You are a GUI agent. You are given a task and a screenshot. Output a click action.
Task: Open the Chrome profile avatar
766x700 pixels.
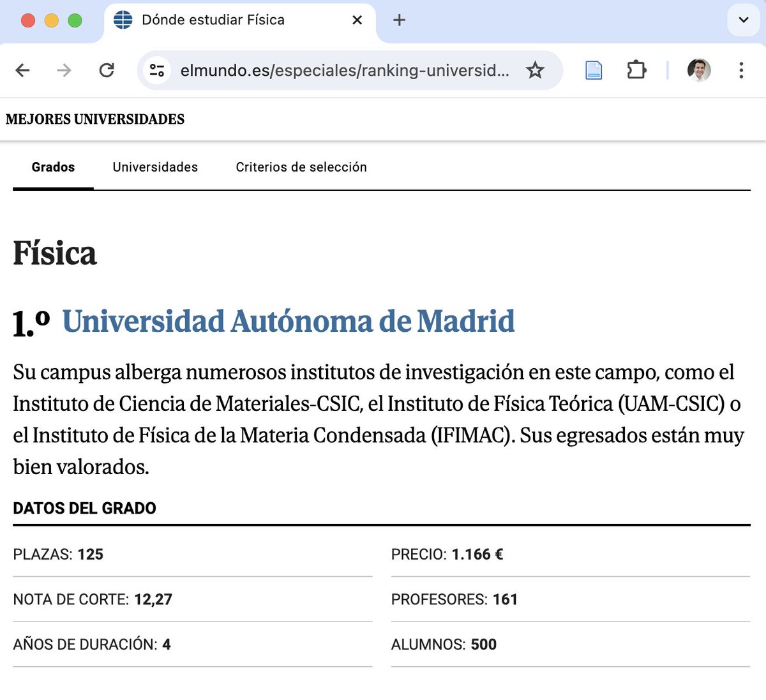(699, 70)
